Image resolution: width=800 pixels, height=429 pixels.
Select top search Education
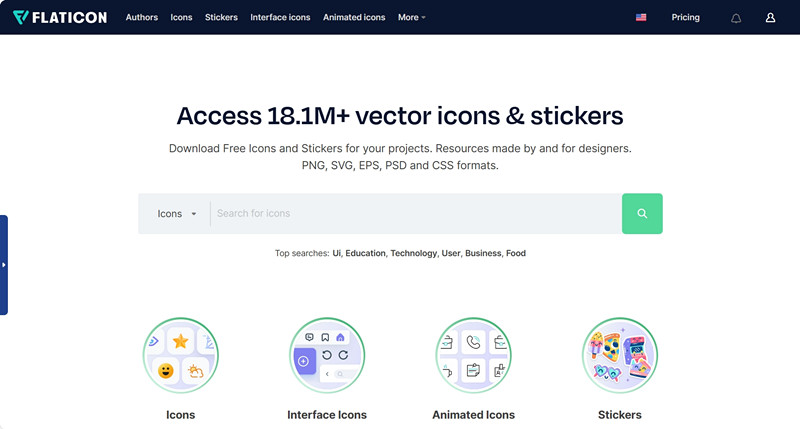point(365,253)
